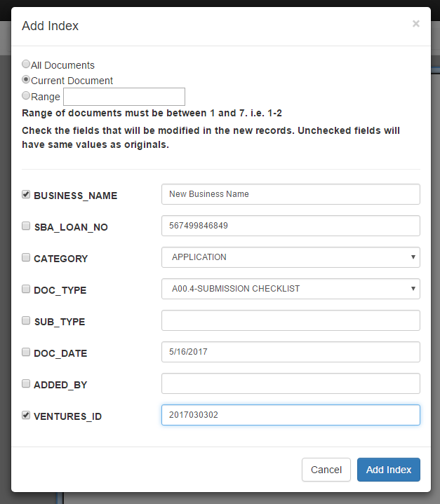Toggle the ADDED_BY checkbox

[x=26, y=383]
